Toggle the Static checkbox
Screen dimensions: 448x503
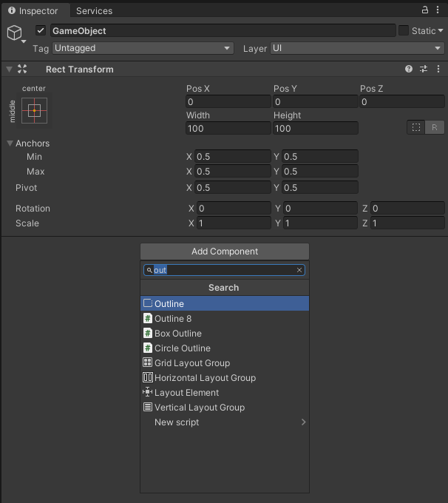(404, 30)
